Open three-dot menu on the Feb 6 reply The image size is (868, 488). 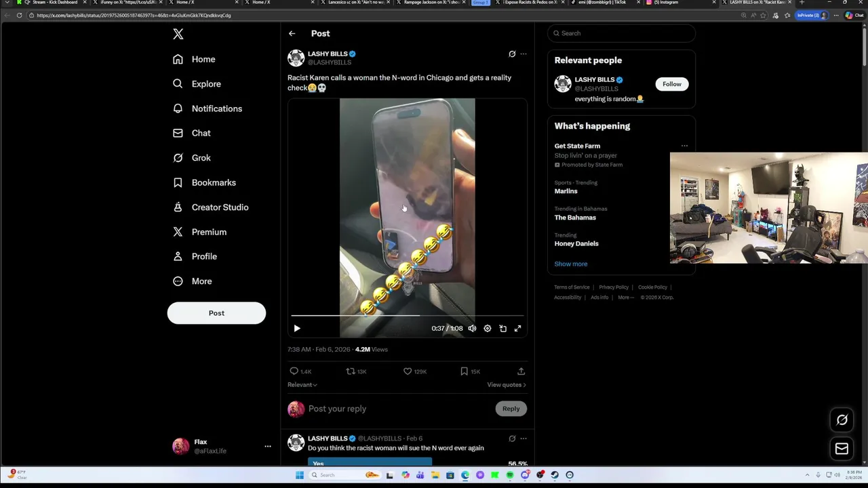tap(524, 439)
